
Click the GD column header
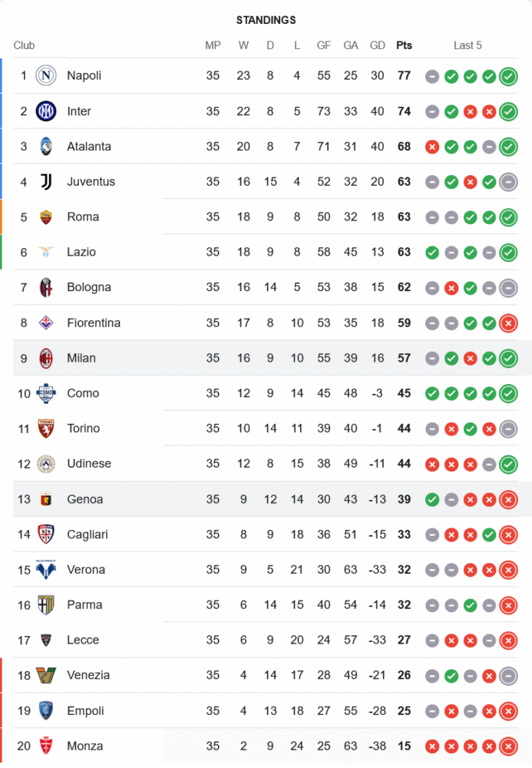(x=378, y=45)
